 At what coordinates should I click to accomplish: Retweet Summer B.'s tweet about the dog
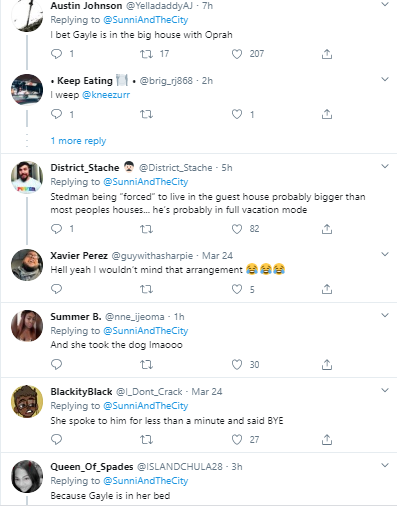click(146, 364)
